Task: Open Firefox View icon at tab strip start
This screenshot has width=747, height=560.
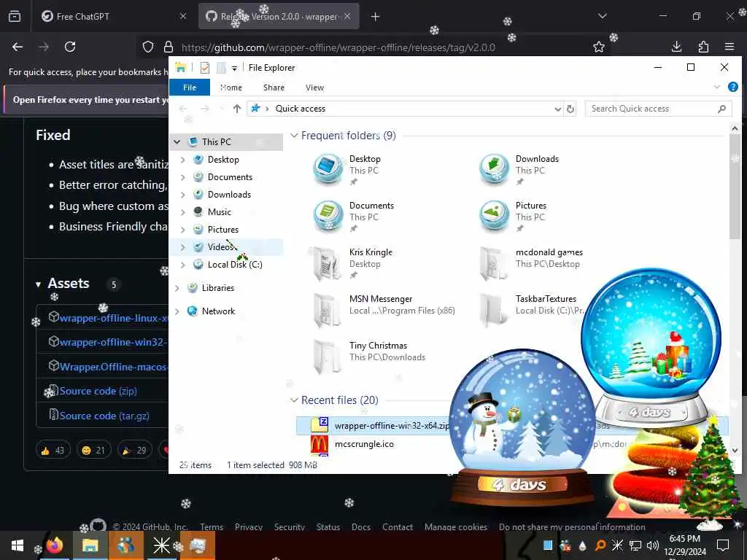Action: 15,17
